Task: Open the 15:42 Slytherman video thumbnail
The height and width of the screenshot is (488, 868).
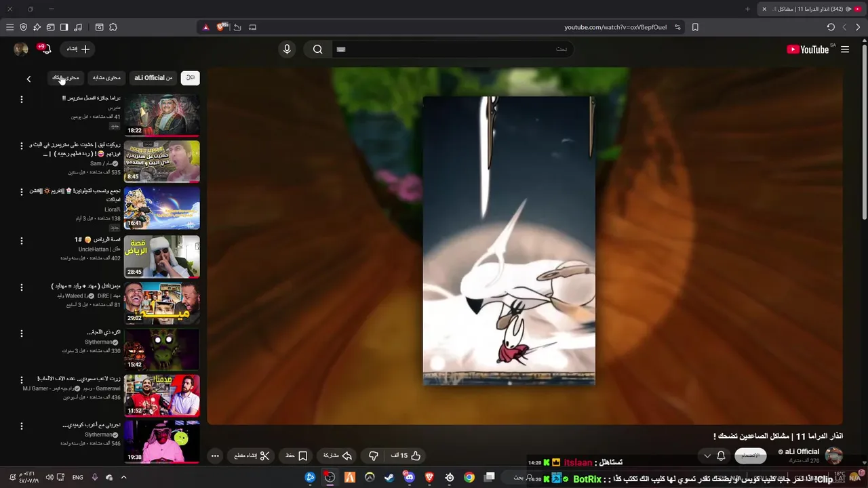Action: [162, 349]
